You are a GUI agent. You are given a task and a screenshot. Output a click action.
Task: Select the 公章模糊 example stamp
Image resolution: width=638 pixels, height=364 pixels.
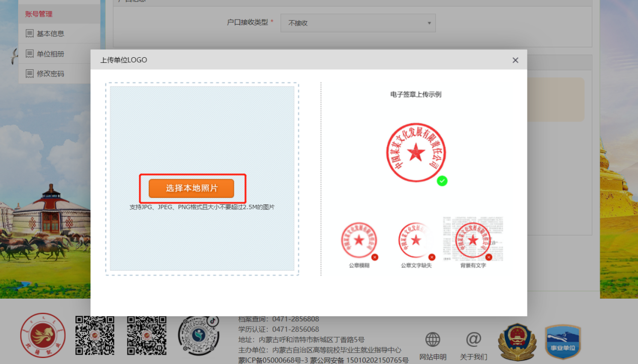tap(359, 240)
